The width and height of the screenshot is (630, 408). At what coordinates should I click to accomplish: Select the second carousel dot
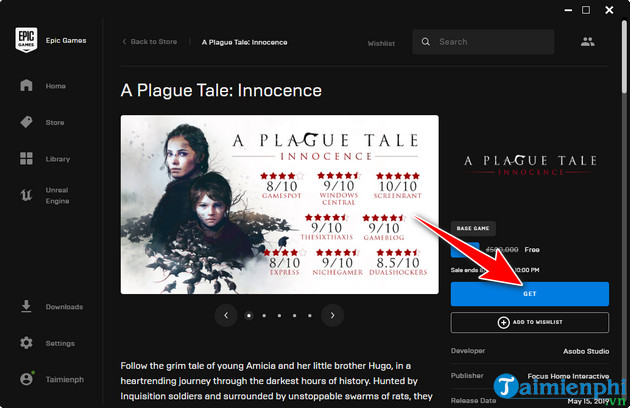click(x=264, y=316)
